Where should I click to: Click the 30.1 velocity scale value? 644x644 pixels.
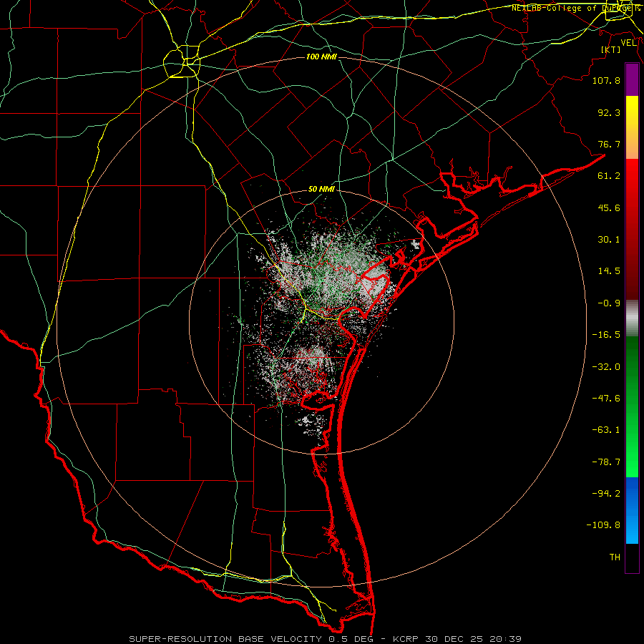609,240
